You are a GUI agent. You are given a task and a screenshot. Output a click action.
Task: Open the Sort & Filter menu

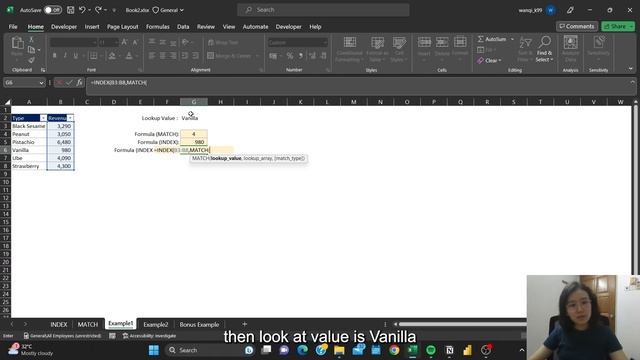525,49
